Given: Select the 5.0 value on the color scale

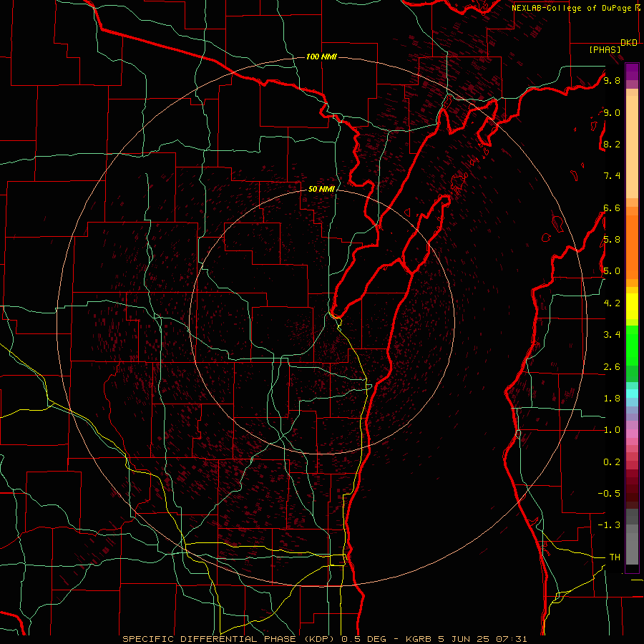Looking at the screenshot, I should click(612, 271).
